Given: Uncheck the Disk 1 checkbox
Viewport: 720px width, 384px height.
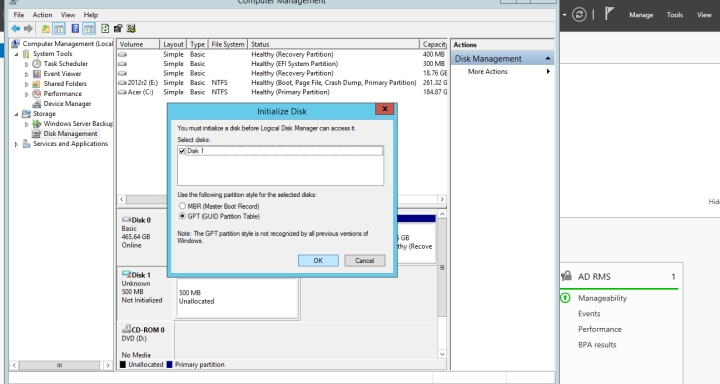Looking at the screenshot, I should tap(182, 151).
